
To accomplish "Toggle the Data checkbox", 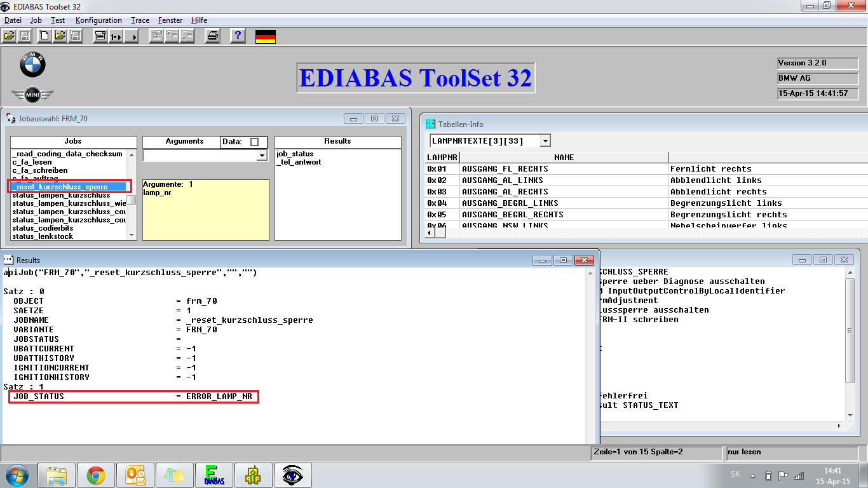I will pos(254,142).
